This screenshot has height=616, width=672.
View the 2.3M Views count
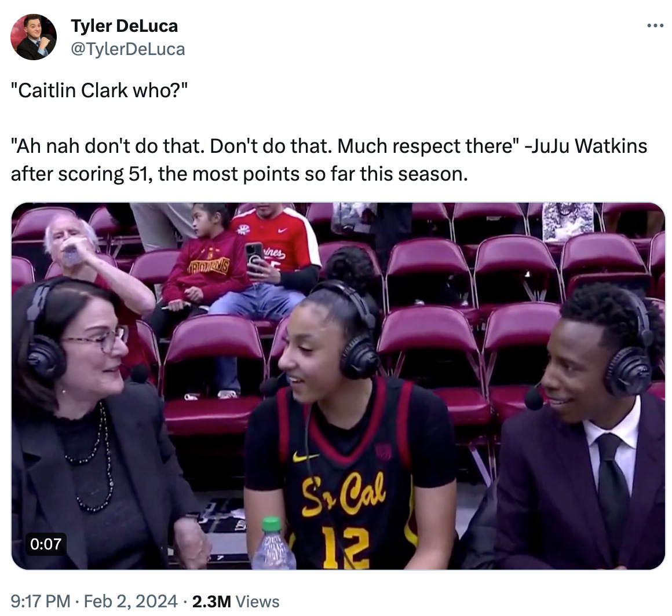236,601
